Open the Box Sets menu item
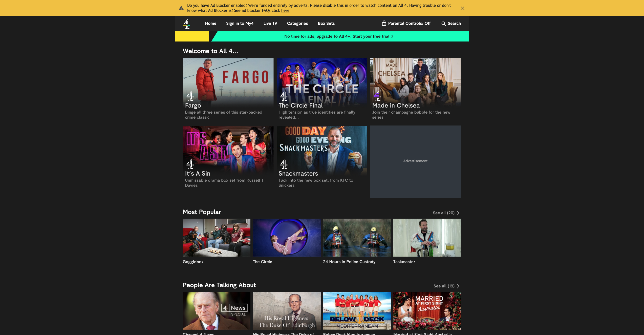The height and width of the screenshot is (335, 644). pyautogui.click(x=326, y=23)
